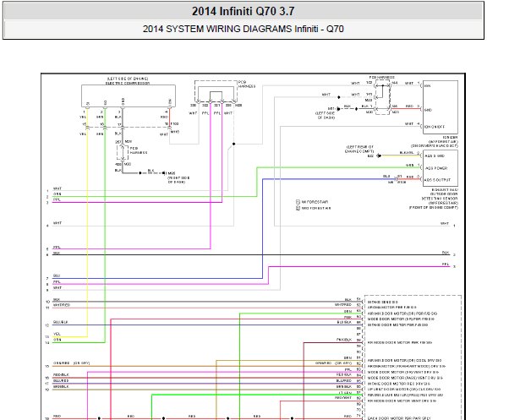Click the '2014 Infiniti Q70 3.7' heading
509x420 pixels.
(x=244, y=11)
